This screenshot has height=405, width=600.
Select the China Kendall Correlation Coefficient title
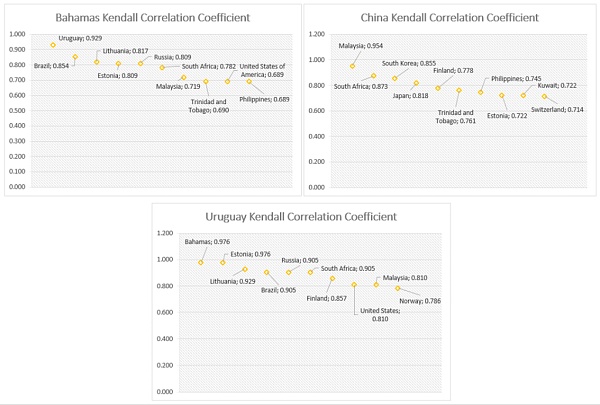coord(449,17)
